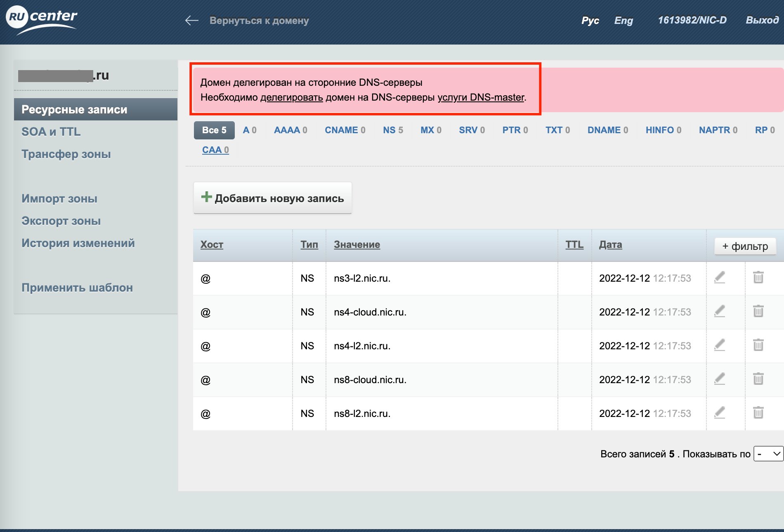Filter records by CNAME type

345,130
